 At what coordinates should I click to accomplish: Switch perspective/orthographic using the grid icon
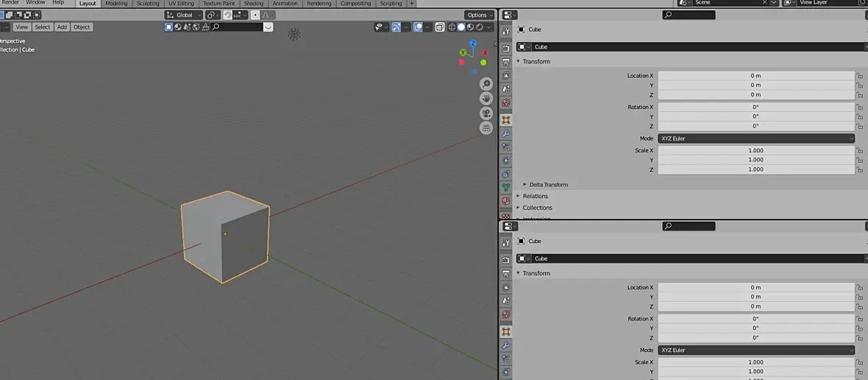486,128
